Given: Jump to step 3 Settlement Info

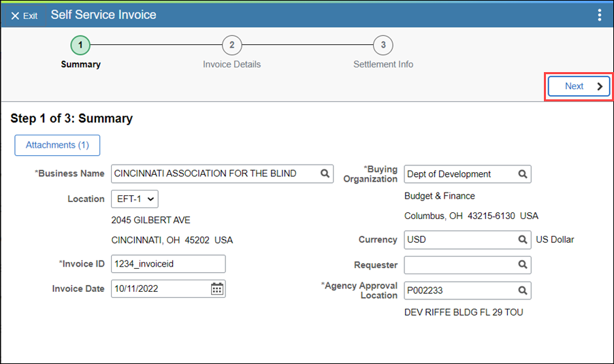Looking at the screenshot, I should point(383,46).
